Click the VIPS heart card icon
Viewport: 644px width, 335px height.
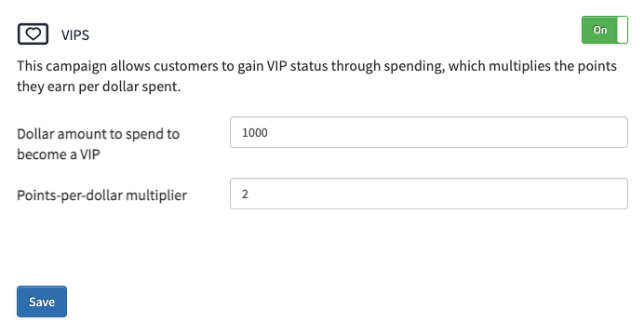pos(33,34)
